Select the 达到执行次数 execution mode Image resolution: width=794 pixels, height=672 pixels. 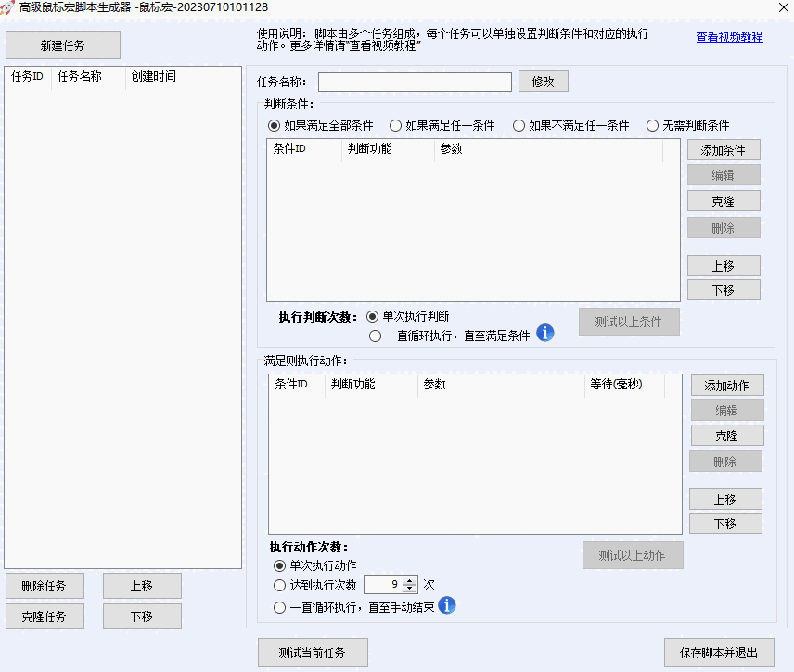pyautogui.click(x=279, y=585)
